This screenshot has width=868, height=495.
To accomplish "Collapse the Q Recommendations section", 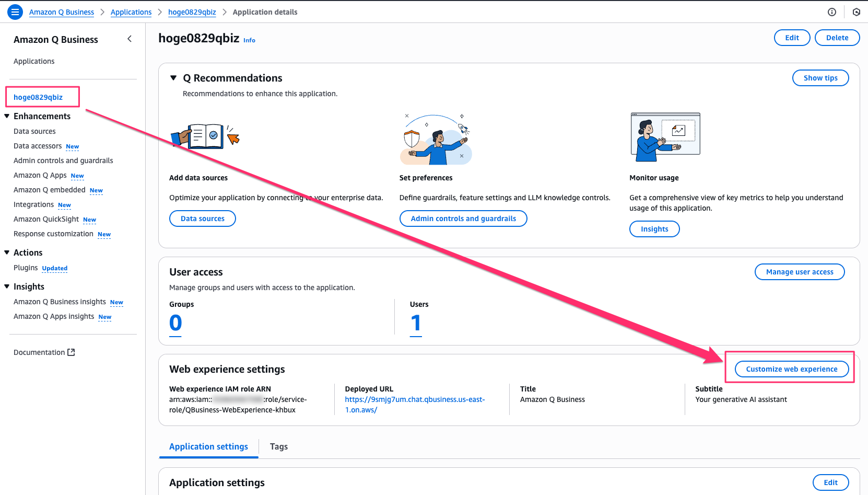I will (x=173, y=78).
